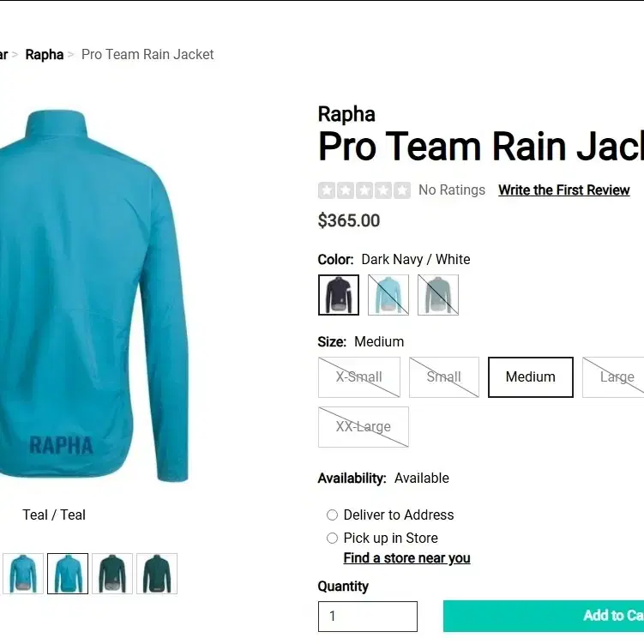
Task: Choose the light blue jacket color swatch
Action: coord(388,295)
